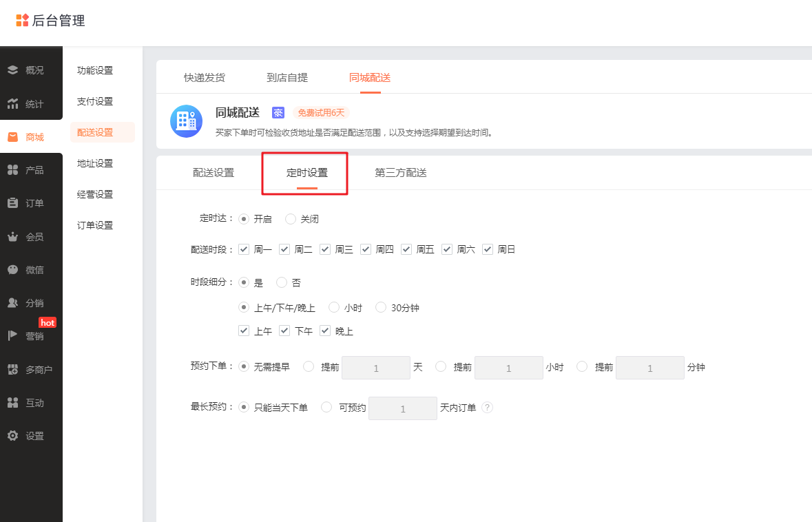The height and width of the screenshot is (522, 812).
Task: Open the 定时设置 sub-tab
Action: point(307,172)
